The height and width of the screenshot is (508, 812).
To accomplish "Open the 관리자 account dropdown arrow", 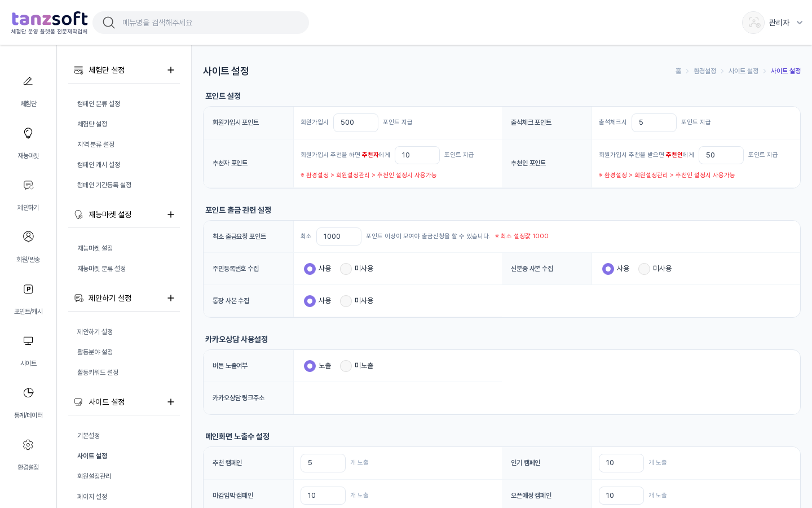I will coord(800,23).
